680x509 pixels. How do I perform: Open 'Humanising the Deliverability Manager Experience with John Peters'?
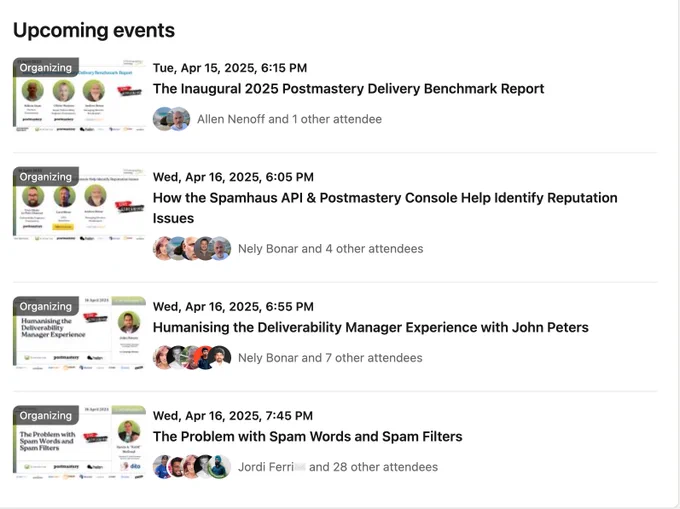[x=370, y=327]
